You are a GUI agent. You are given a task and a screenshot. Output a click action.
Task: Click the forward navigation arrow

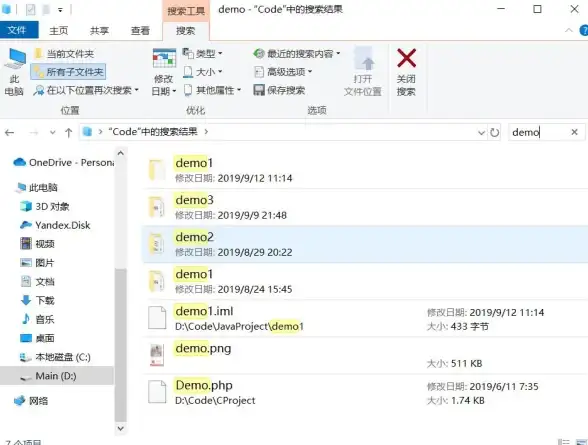click(34, 132)
